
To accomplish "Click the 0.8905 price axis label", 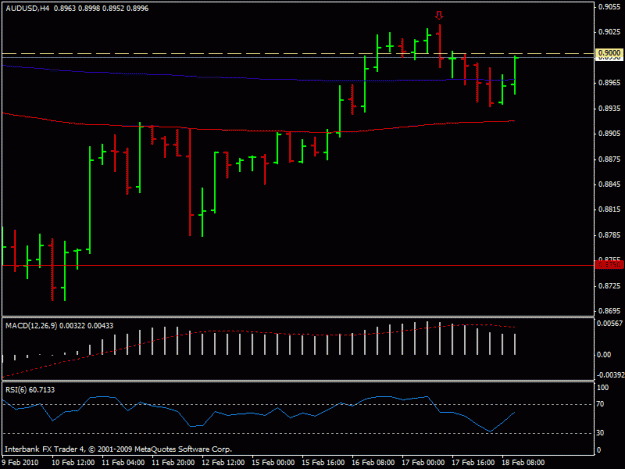I will 609,133.
